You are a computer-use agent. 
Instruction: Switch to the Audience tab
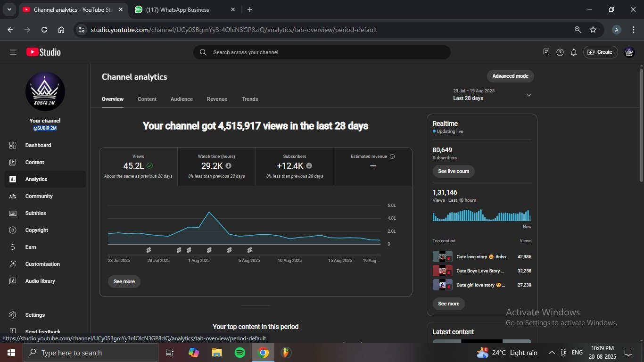tap(182, 99)
